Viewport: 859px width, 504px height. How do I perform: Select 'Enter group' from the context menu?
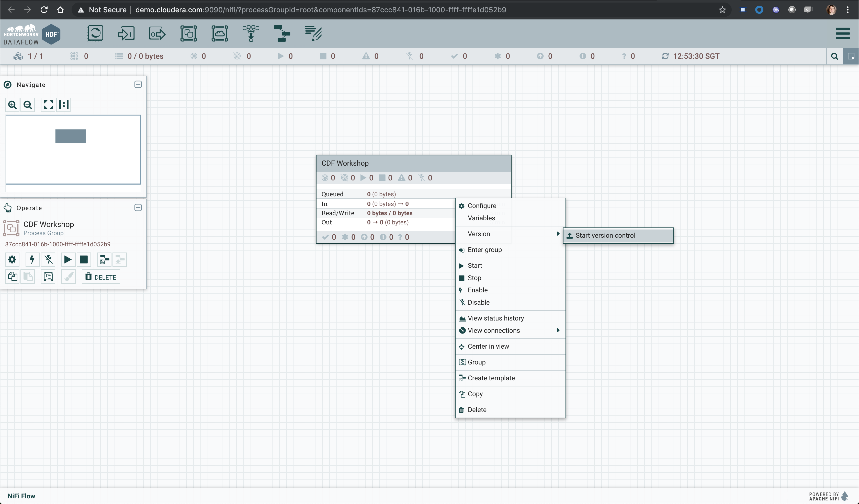[x=485, y=250]
